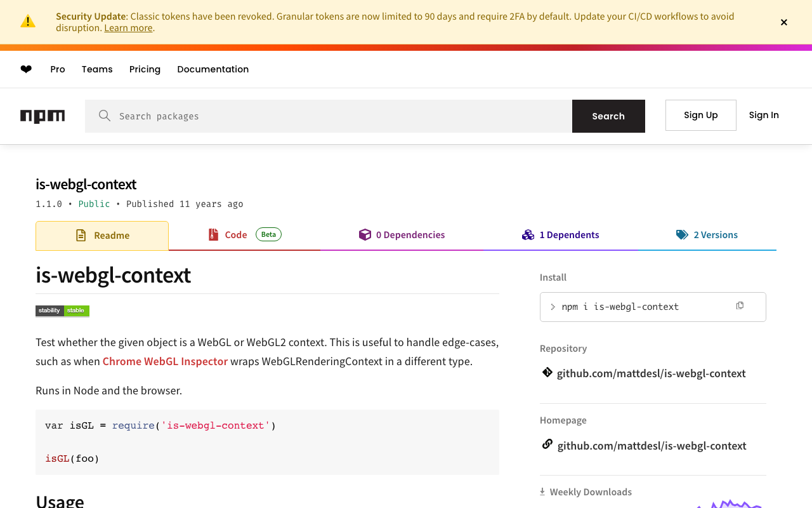Screen dimensions: 812x508
Task: Click the magnifying glass search icon
Action: [x=105, y=116]
